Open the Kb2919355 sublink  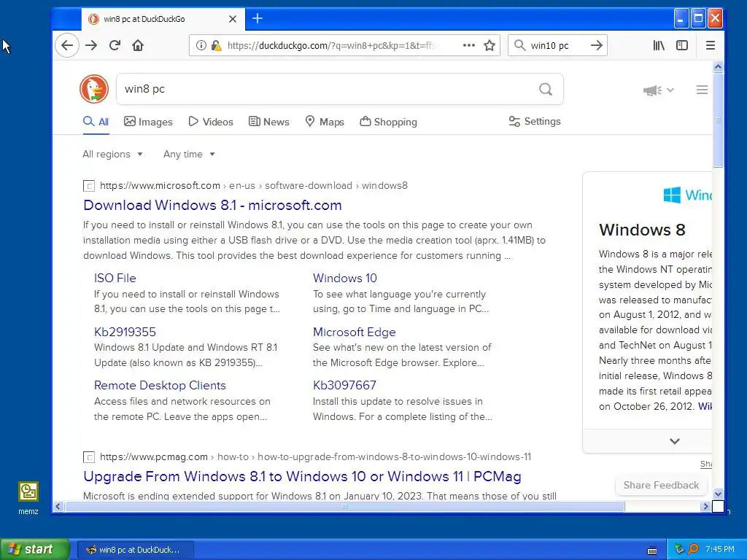[x=125, y=332]
